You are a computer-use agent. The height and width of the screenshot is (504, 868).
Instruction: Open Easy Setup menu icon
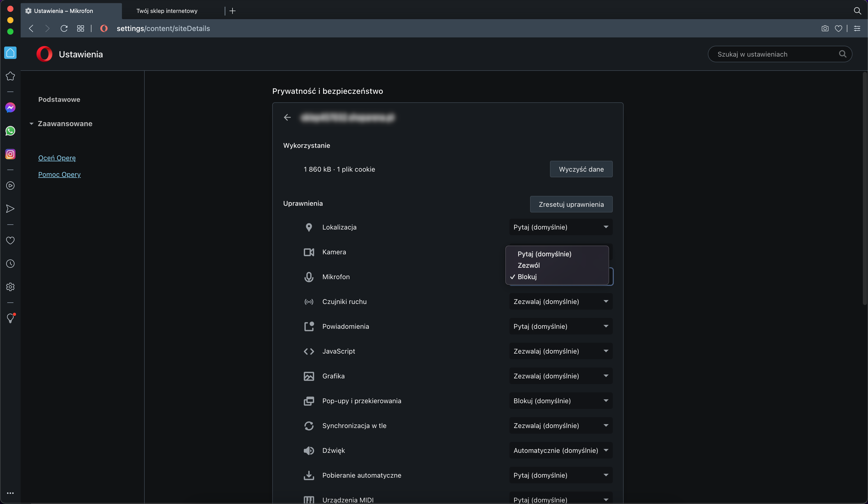coord(857,29)
